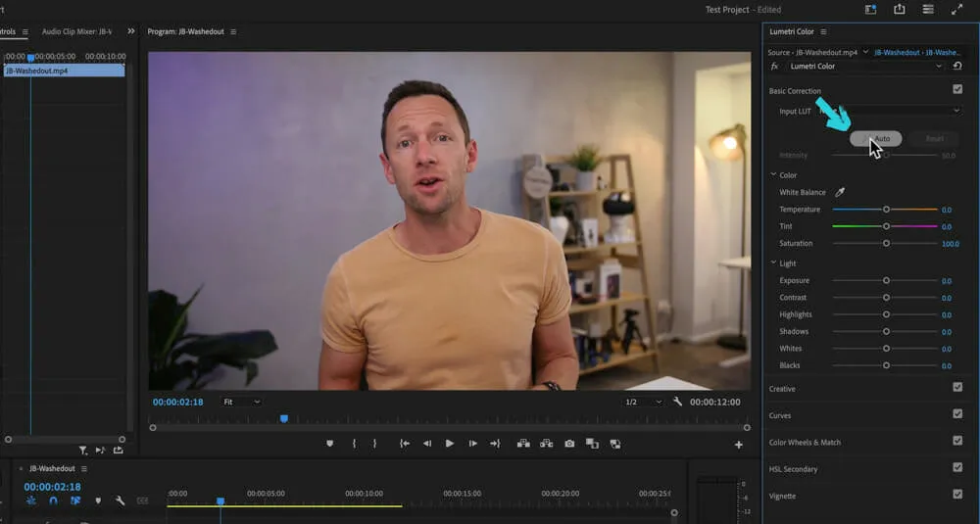The width and height of the screenshot is (980, 524).
Task: Open Program monitor wrench settings
Action: click(x=677, y=402)
